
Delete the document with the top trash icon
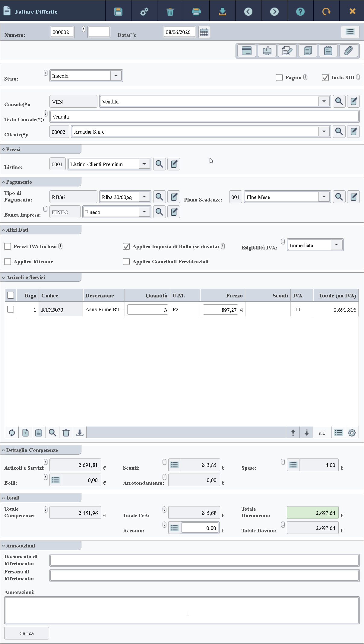pyautogui.click(x=170, y=11)
